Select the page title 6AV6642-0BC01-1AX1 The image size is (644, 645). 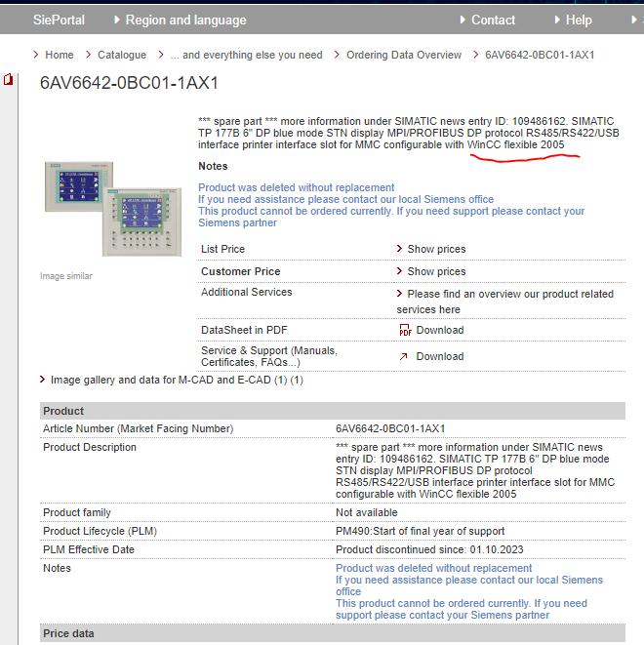129,83
